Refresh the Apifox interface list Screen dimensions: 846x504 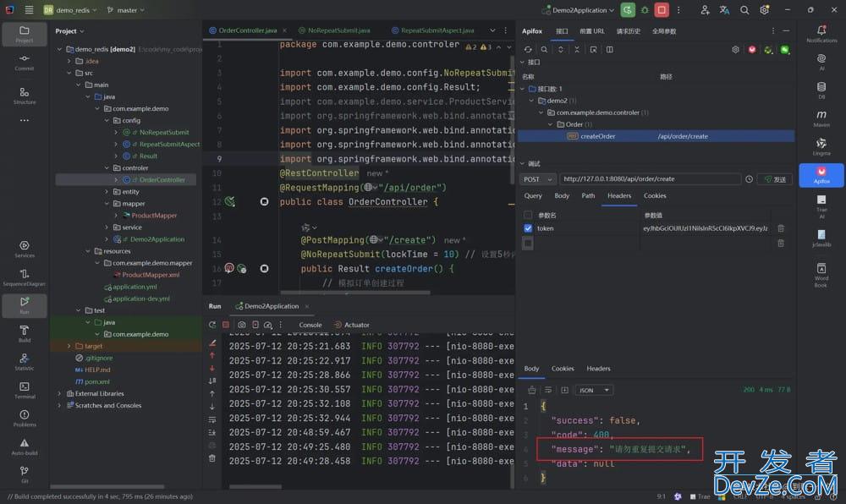pyautogui.click(x=528, y=50)
